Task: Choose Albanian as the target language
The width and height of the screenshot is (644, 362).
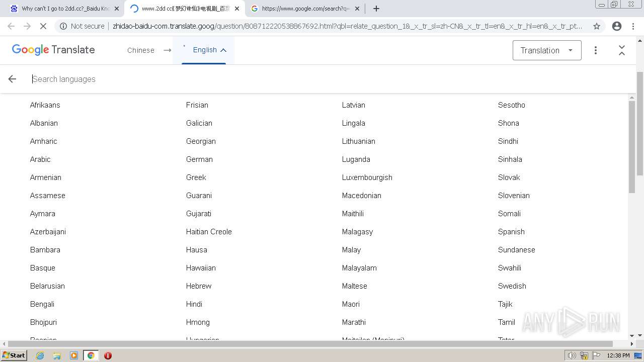Action: [x=44, y=123]
